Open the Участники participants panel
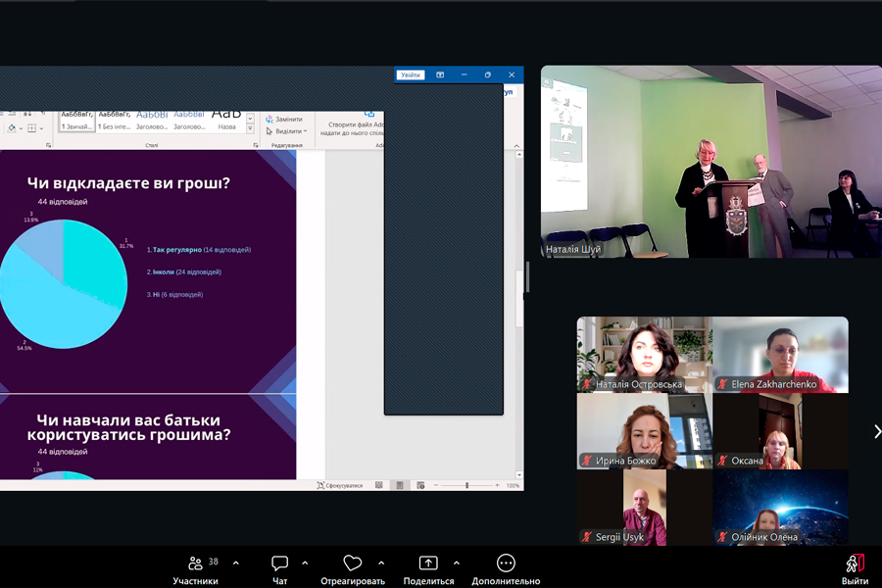This screenshot has height=588, width=882. point(195,563)
